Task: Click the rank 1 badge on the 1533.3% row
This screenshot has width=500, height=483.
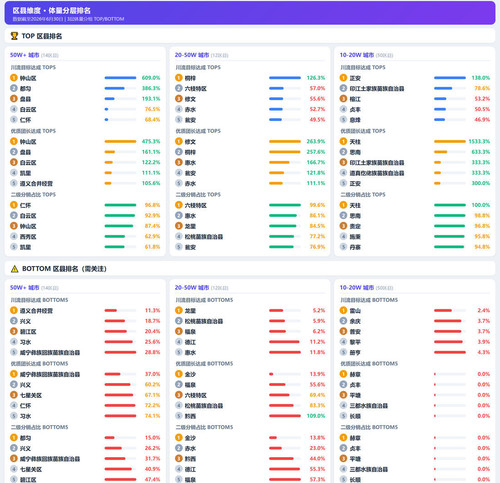Action: pos(343,141)
